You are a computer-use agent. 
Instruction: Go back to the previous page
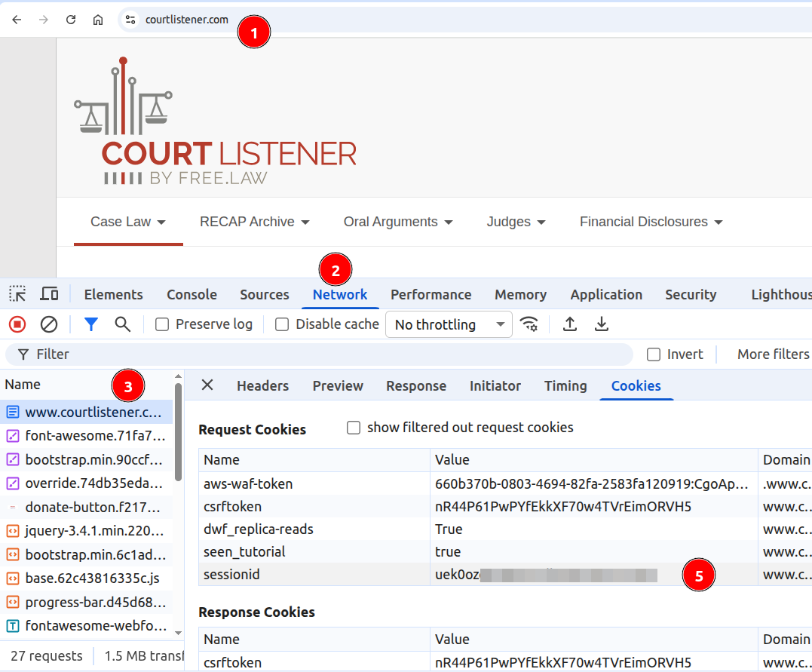tap(17, 20)
